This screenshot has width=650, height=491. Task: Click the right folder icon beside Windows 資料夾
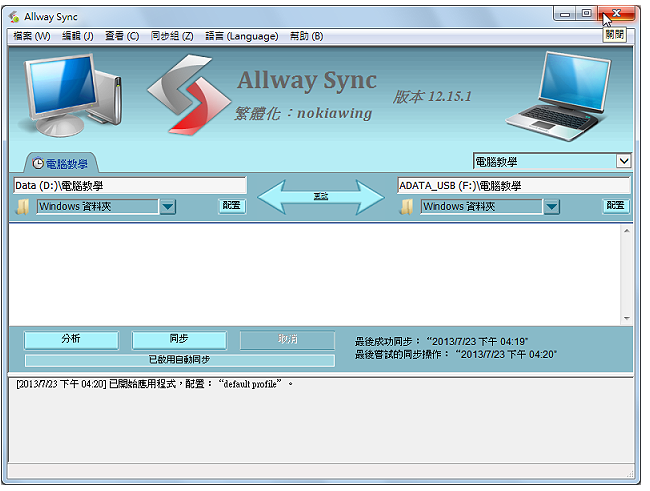pyautogui.click(x=407, y=207)
